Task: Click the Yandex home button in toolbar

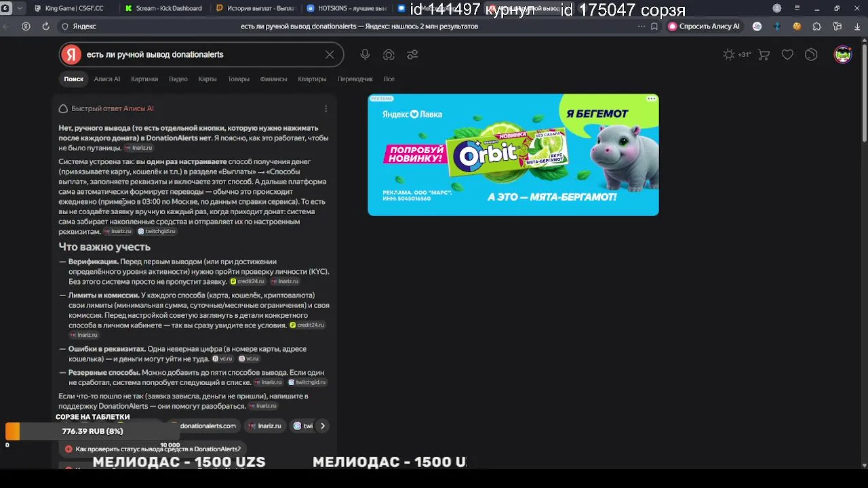Action: pyautogui.click(x=26, y=26)
